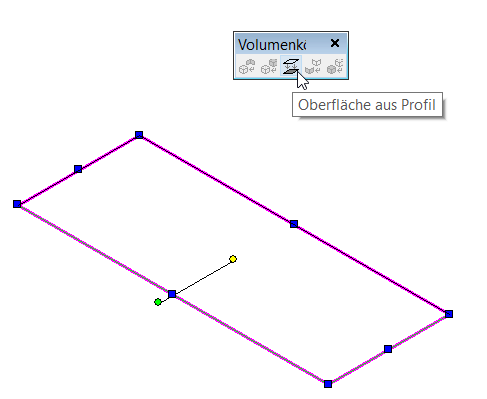Click the midpoint handle on the short lower-right edge

[x=388, y=349]
